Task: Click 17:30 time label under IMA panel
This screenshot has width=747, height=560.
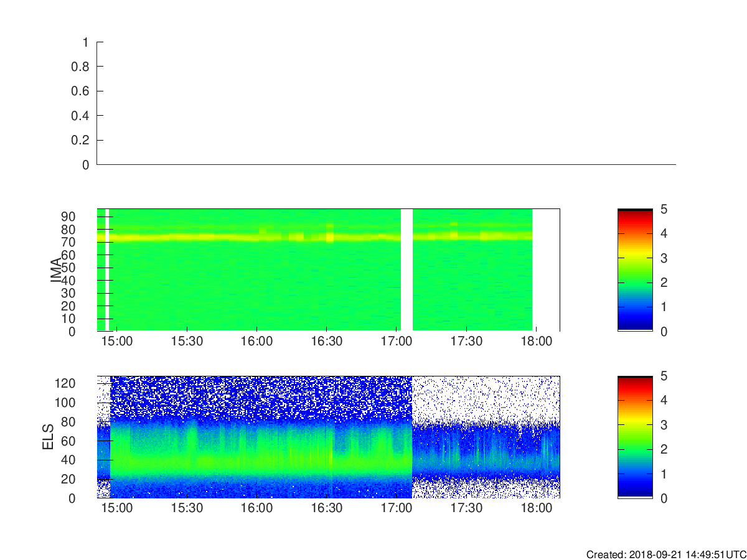Action: point(466,341)
